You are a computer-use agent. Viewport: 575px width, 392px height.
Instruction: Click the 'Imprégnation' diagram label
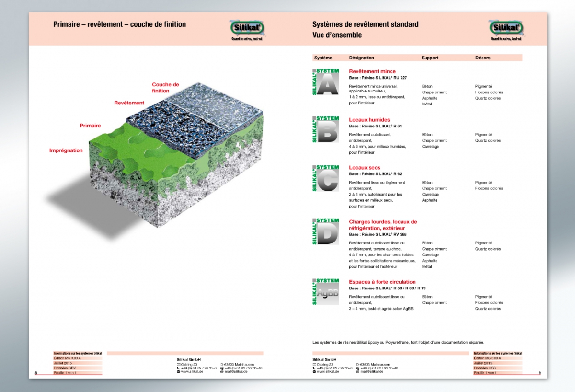(66, 150)
